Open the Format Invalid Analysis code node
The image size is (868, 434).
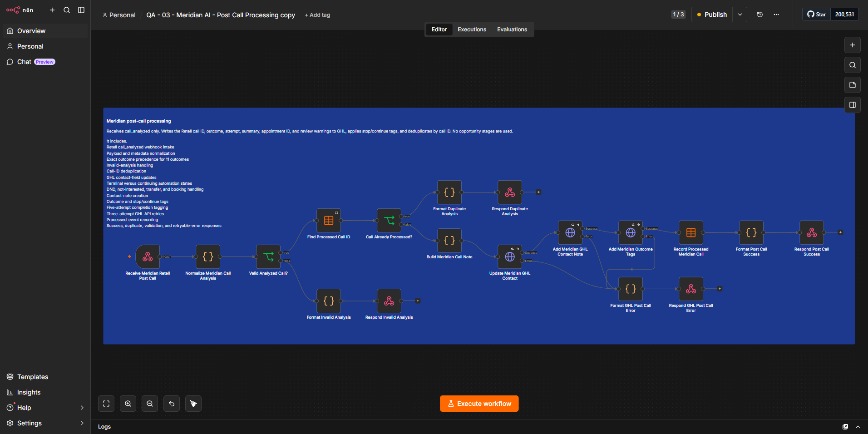(329, 301)
